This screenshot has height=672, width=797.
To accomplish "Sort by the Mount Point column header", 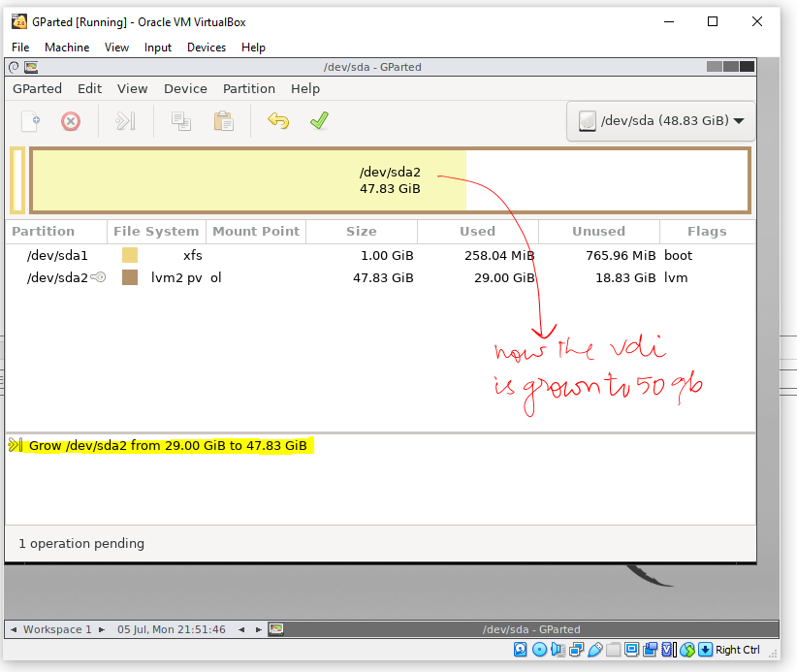I will (x=256, y=232).
